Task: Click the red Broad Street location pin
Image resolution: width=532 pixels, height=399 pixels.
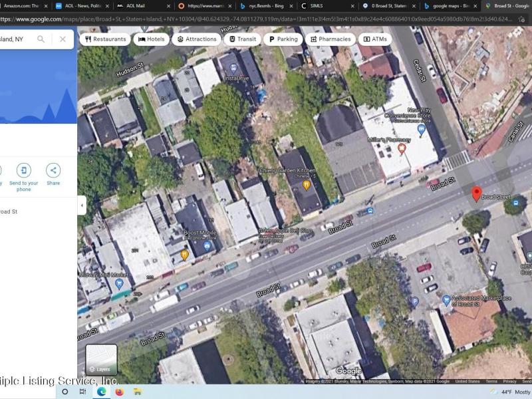Action: pos(477,194)
